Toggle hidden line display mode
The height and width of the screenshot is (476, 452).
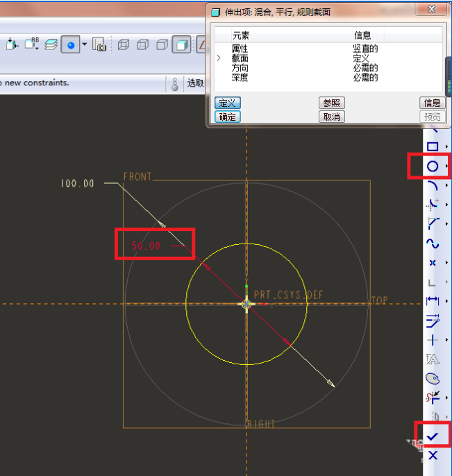click(143, 45)
